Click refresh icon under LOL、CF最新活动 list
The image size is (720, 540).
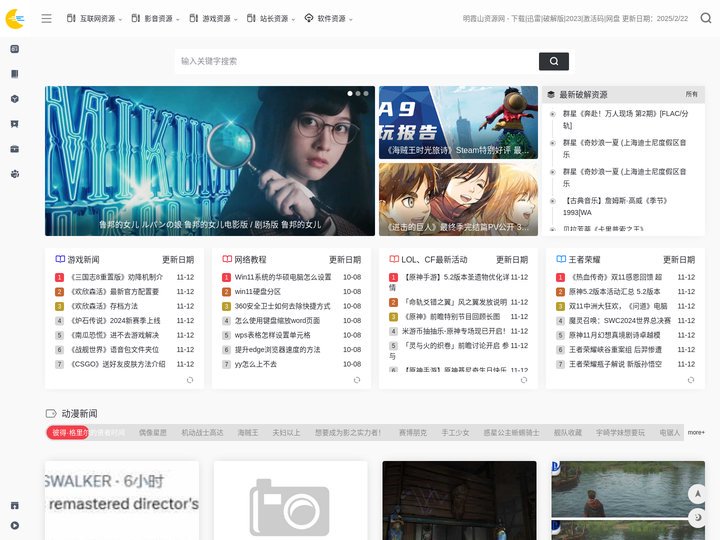[524, 380]
